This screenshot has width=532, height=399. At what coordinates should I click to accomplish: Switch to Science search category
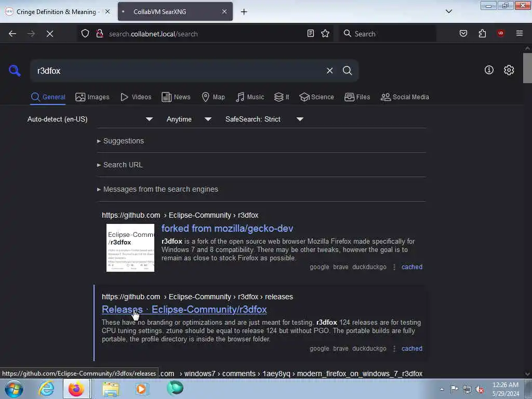[x=316, y=97]
